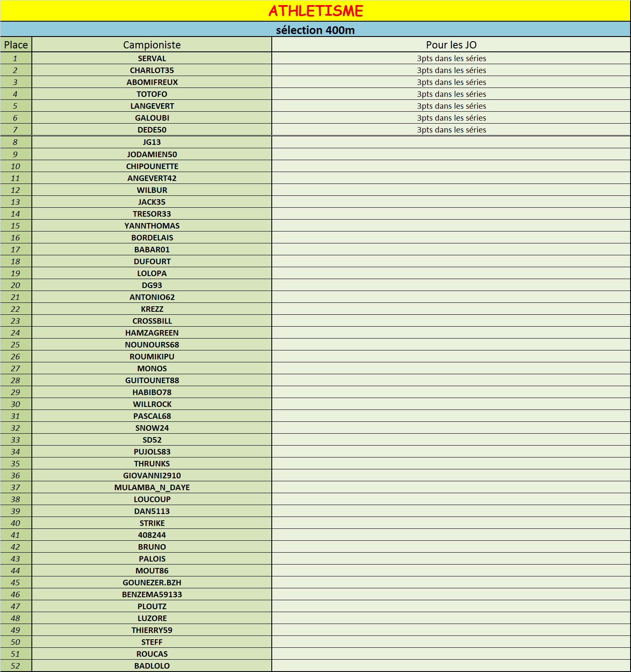Screen dimensions: 631x672
Task: Select the JG13 cell
Action: tap(152, 142)
